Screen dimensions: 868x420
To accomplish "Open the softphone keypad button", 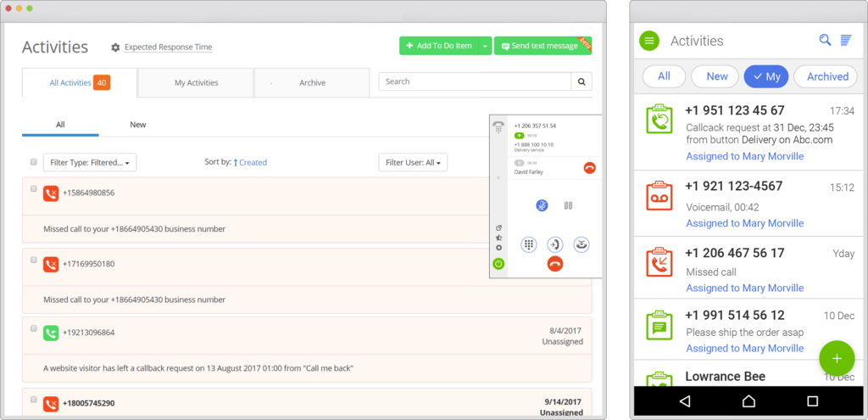I will point(529,244).
